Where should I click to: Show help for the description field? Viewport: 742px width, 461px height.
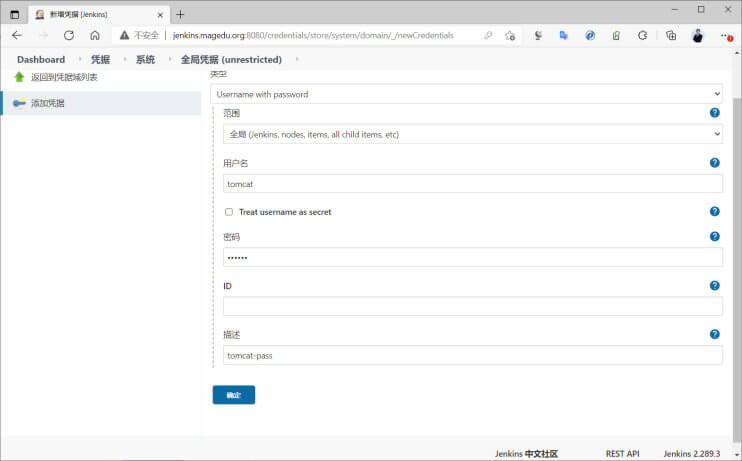[x=715, y=334]
